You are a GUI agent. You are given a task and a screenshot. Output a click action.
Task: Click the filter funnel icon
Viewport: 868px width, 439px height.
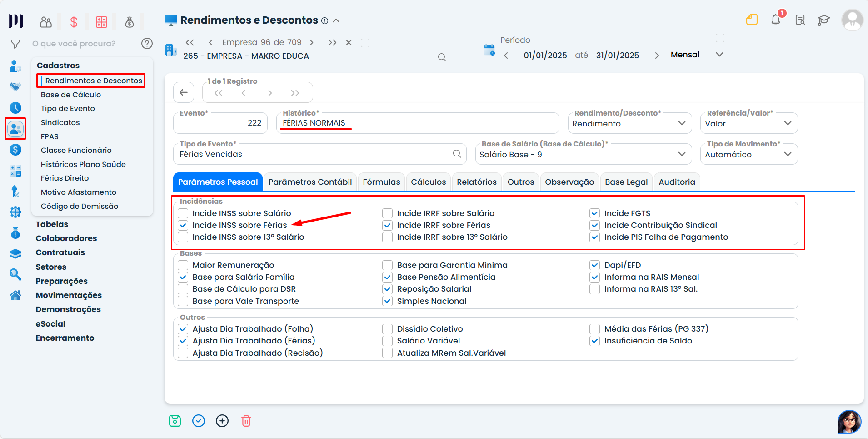(x=15, y=44)
